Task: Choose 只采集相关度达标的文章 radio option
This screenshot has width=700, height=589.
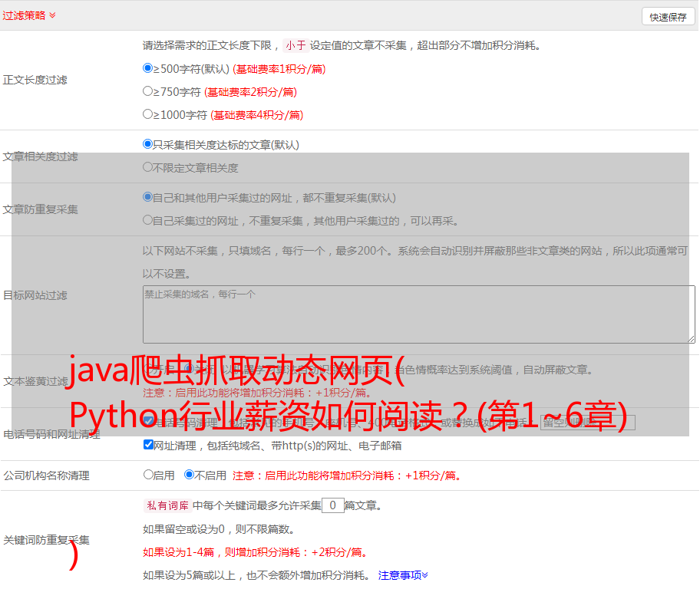Action: point(147,144)
